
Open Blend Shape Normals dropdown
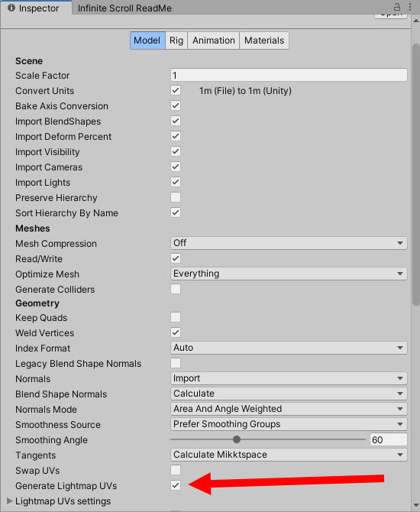pos(289,394)
